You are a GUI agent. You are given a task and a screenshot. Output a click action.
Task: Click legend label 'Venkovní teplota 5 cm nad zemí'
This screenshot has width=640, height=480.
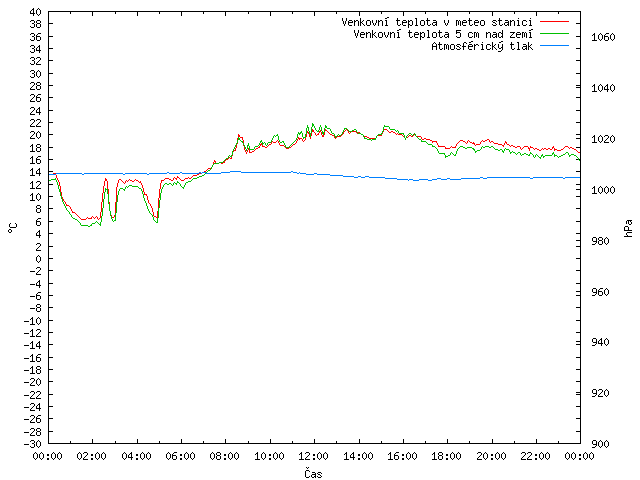(443, 34)
